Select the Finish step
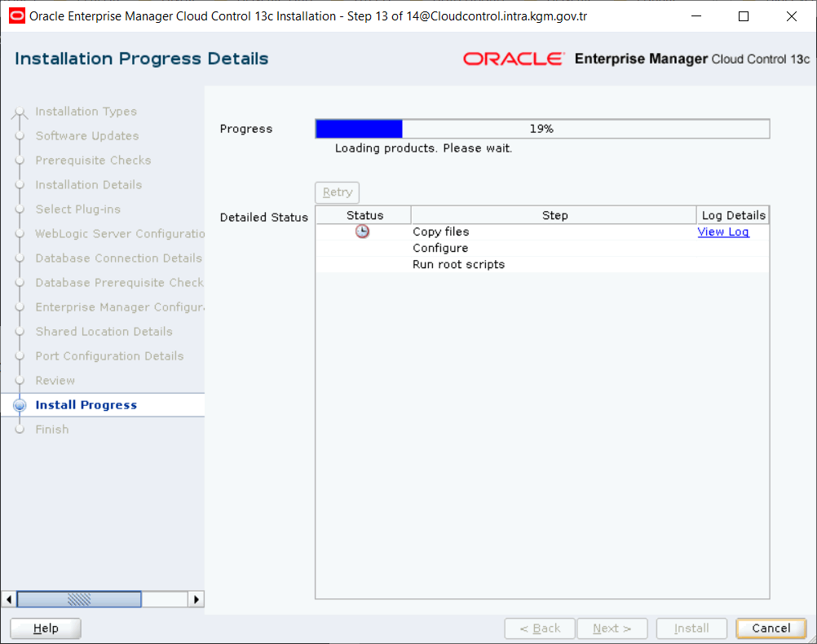Screen dimensions: 817x644 [x=52, y=430]
